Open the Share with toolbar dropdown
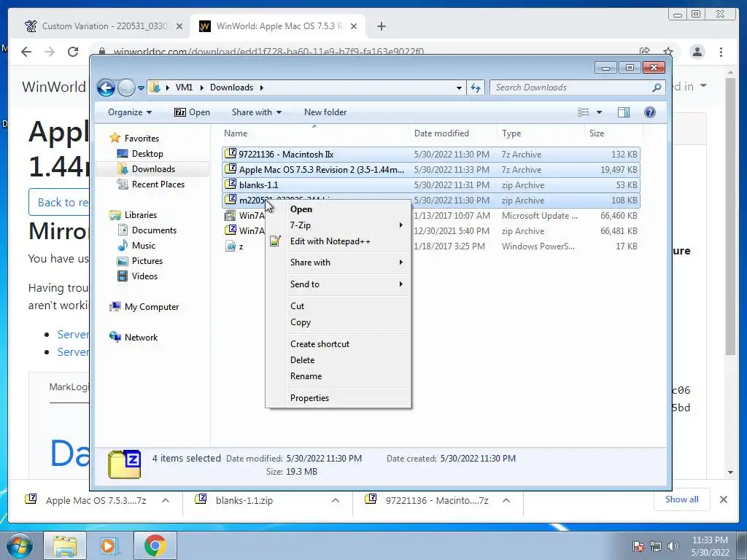 click(x=256, y=112)
